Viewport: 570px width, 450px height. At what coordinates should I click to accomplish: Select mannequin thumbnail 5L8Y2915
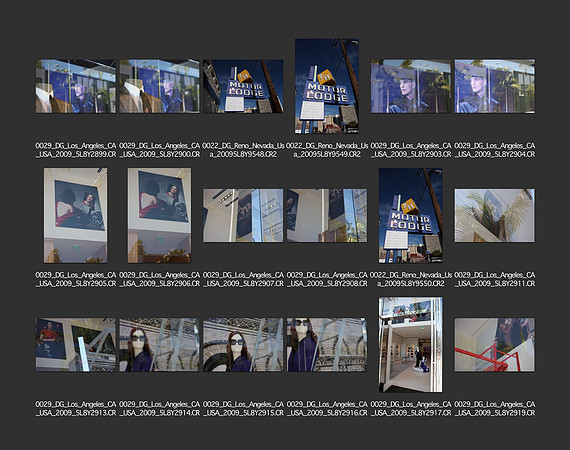pos(243,345)
